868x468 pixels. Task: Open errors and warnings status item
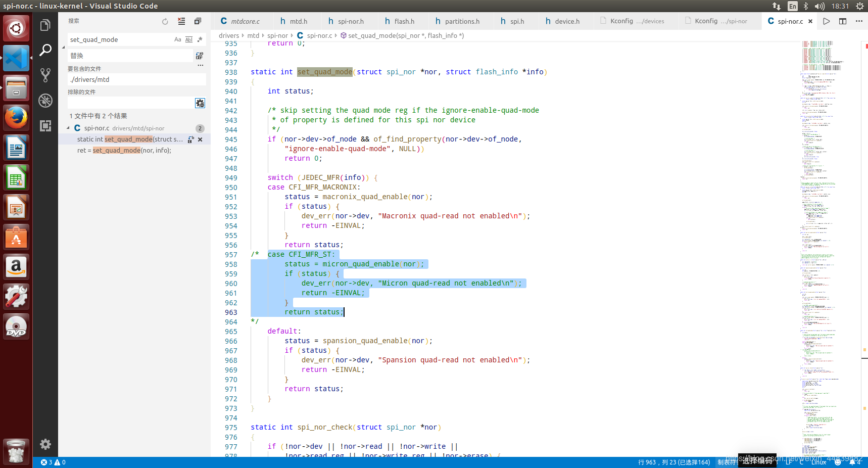tap(53, 462)
